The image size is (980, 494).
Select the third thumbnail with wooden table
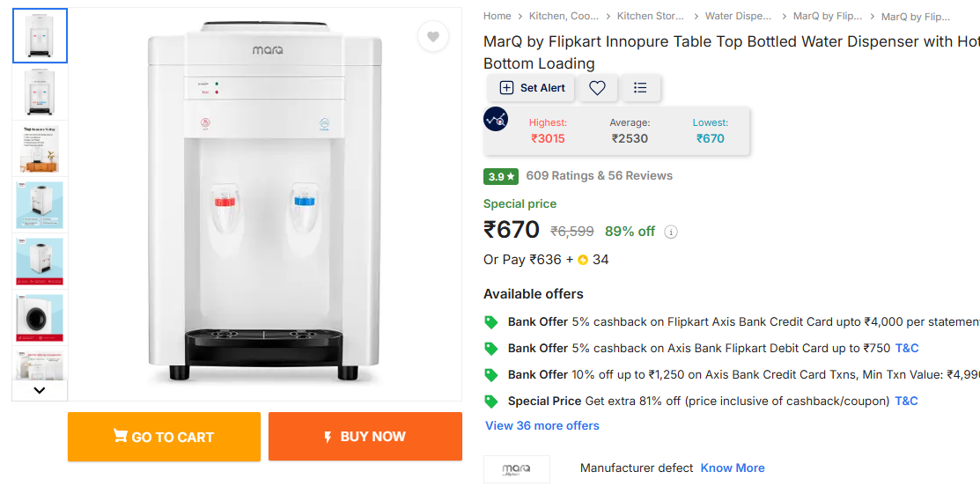point(40,150)
